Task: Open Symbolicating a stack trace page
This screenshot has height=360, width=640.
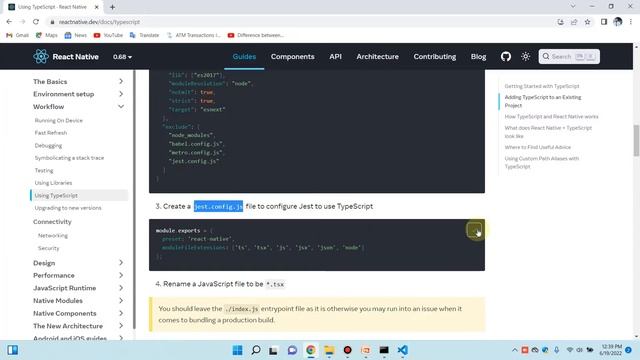Action: coord(69,158)
